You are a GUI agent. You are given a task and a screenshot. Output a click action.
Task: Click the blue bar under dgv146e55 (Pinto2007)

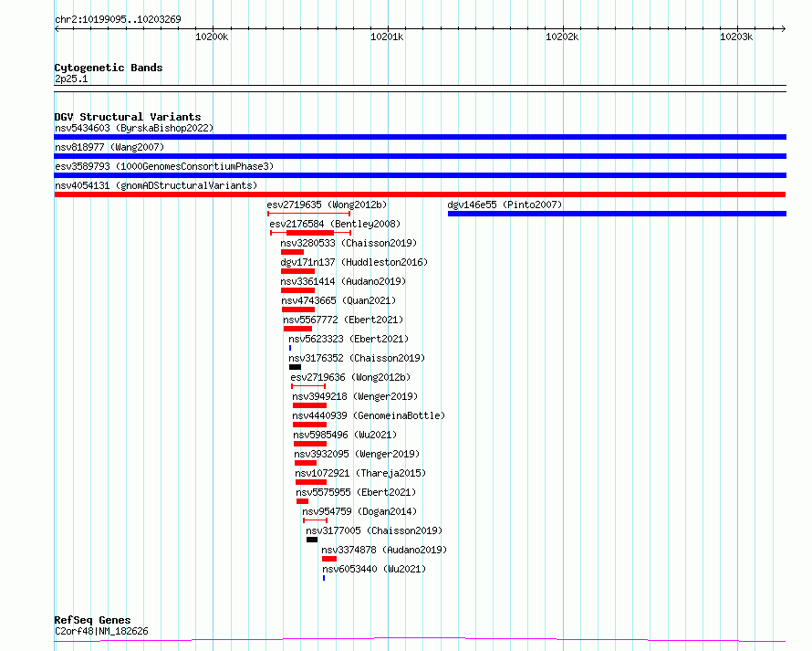617,214
